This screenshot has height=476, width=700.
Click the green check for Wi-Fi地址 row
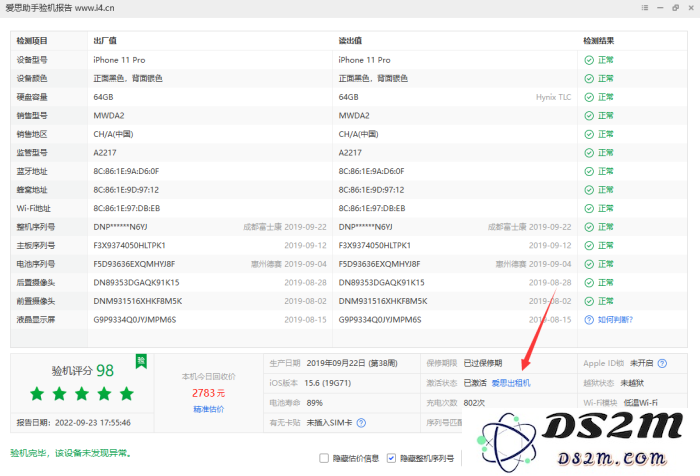click(589, 209)
